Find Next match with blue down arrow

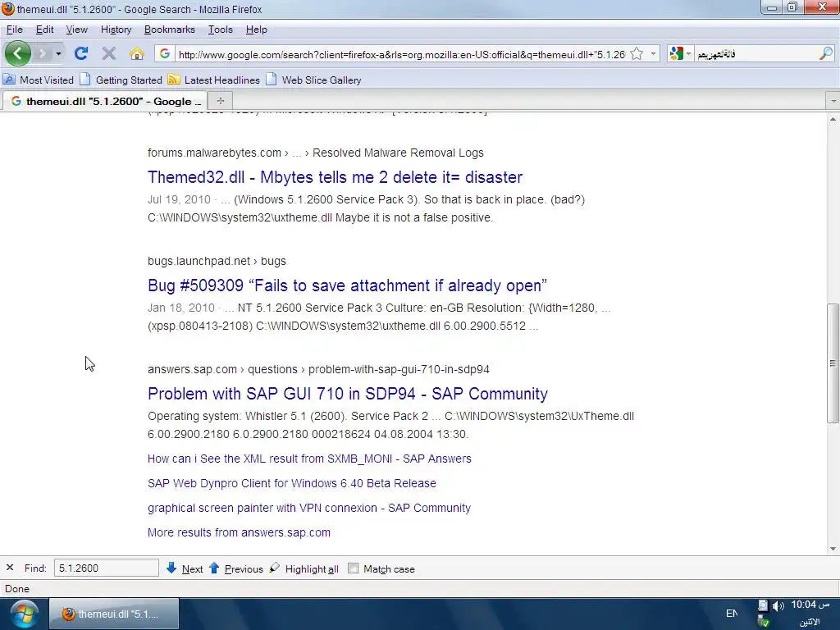(x=185, y=568)
